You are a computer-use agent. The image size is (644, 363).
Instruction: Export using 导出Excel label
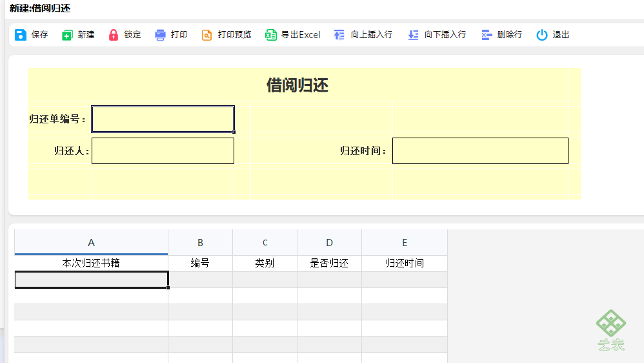[x=301, y=34]
